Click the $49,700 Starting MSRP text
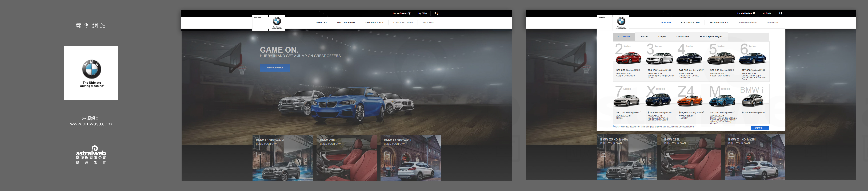868x191 pixels. click(691, 112)
